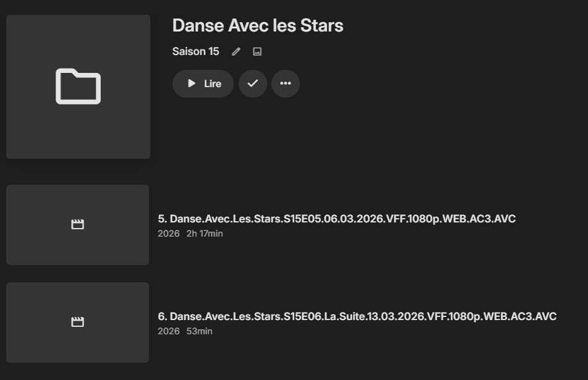Open the S15E05 06.03.2026 episode title
This screenshot has width=588, height=380.
[336, 219]
